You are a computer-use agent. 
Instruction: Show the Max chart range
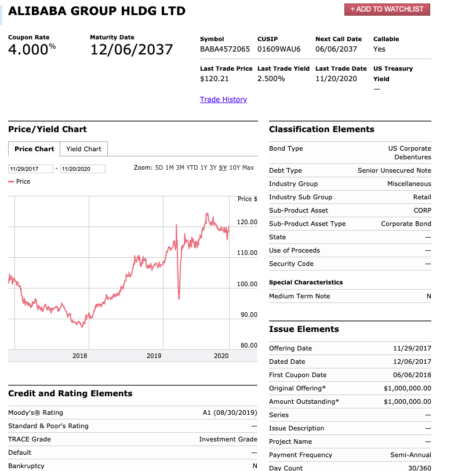(x=248, y=168)
